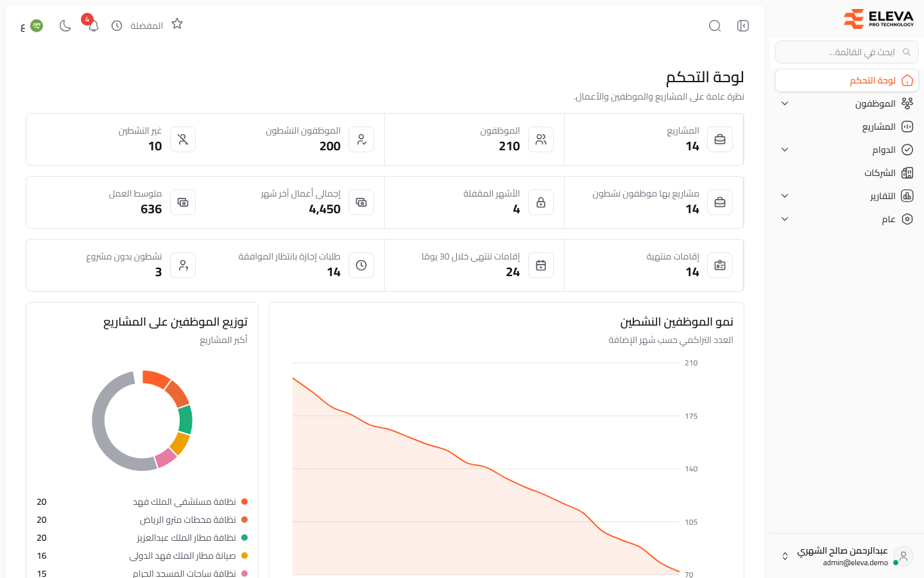Open the language selector with the flag

pyautogui.click(x=31, y=26)
